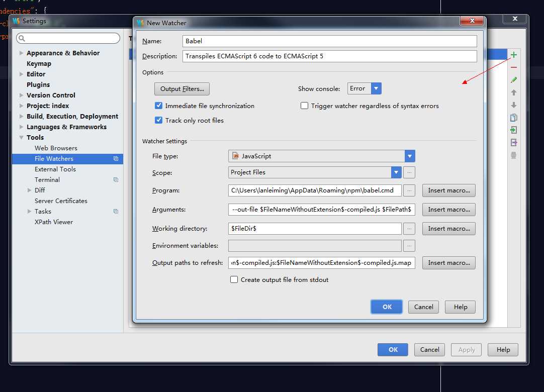Image resolution: width=544 pixels, height=392 pixels.
Task: Click Apply in the Settings window
Action: click(466, 350)
